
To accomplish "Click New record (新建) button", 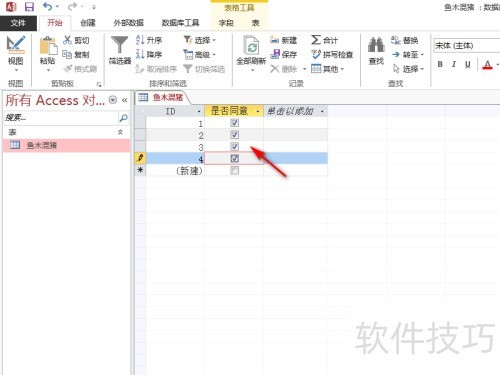I will tap(283, 40).
